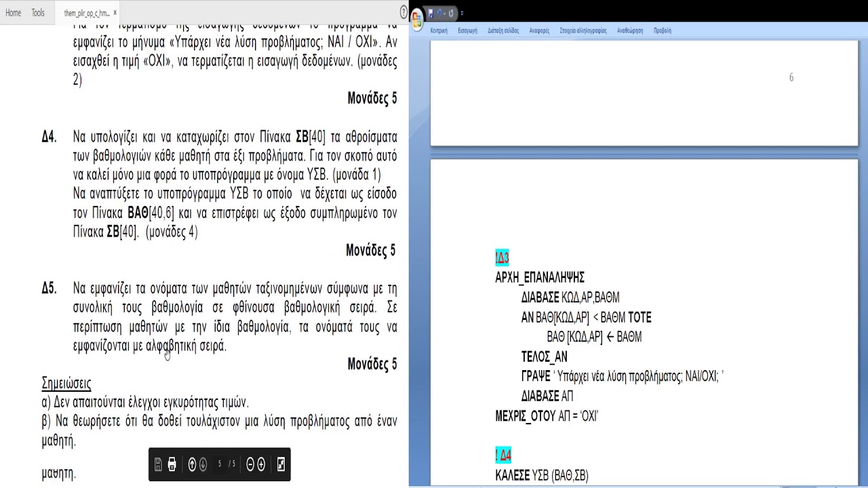
Task: Click Undo in the Word quick access toolbar
Action: click(439, 14)
